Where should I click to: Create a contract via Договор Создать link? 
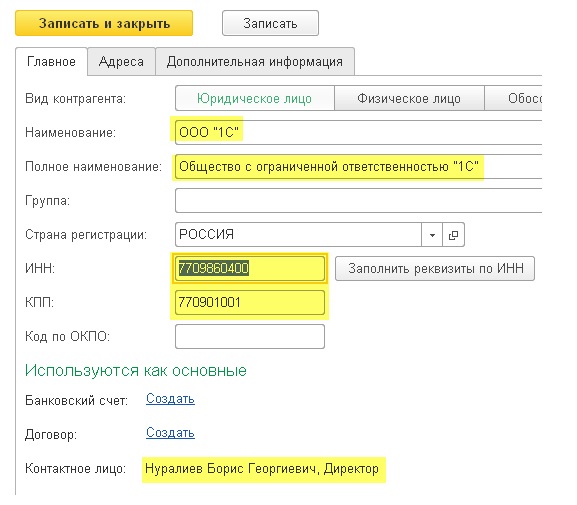tap(170, 432)
